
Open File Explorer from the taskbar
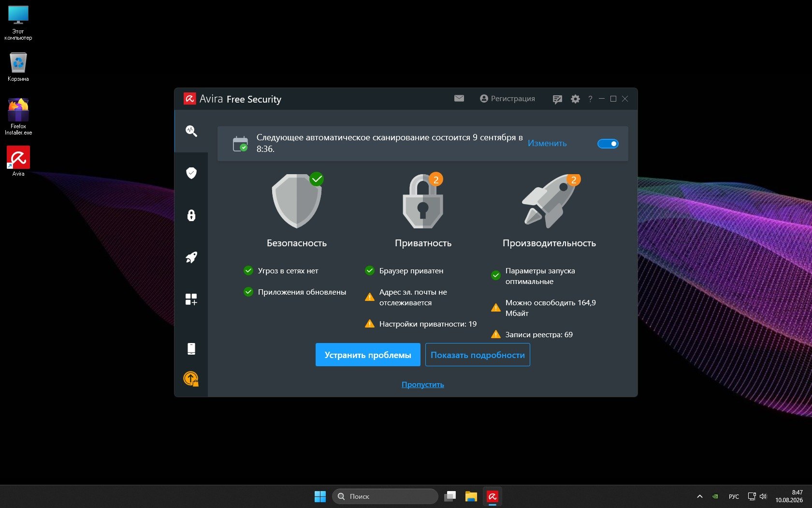tap(471, 496)
